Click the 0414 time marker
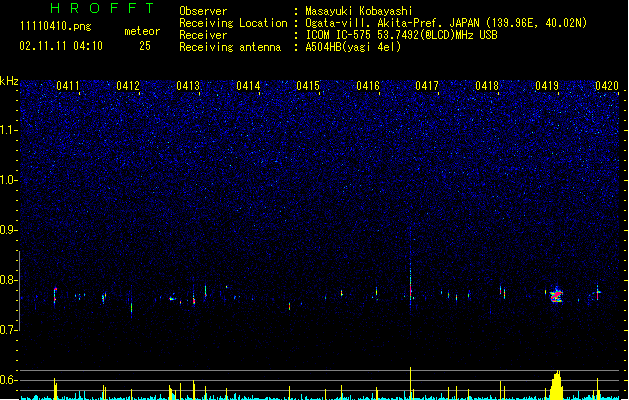 click(x=248, y=86)
